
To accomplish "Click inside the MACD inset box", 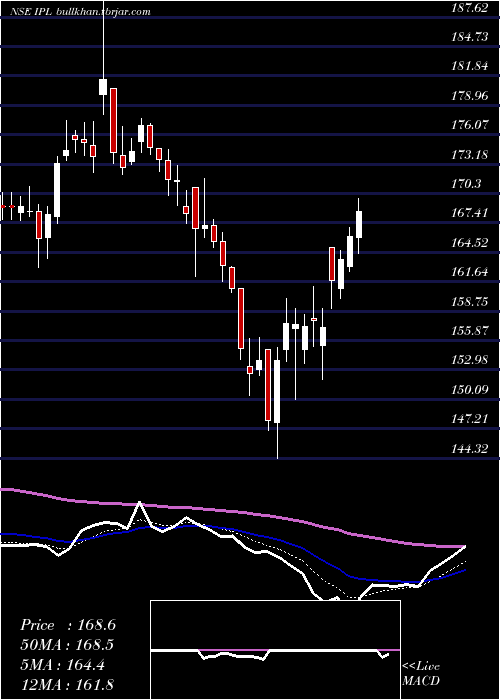I will coord(275,650).
